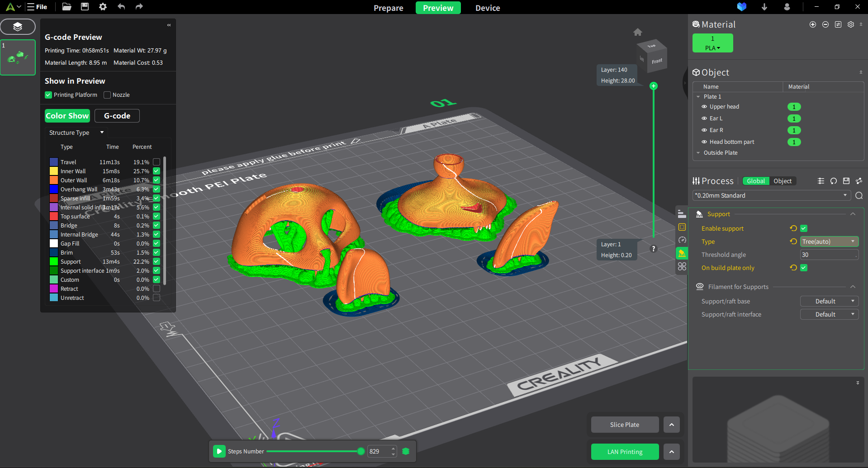The image size is (868, 468).
Task: Click the G-code button
Action: (x=117, y=116)
